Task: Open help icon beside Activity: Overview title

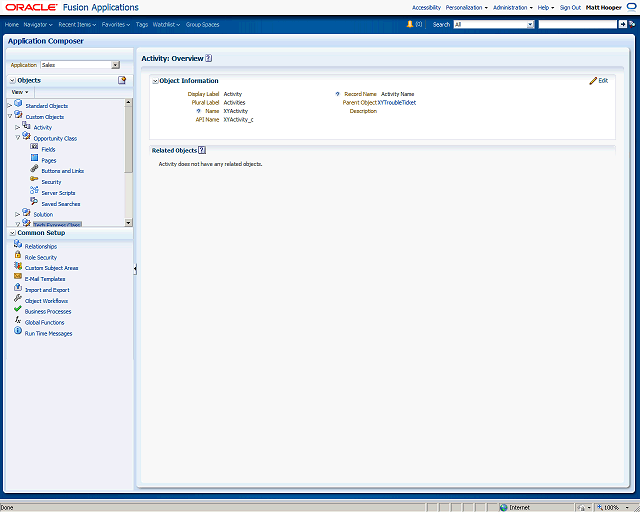Action: click(x=209, y=58)
